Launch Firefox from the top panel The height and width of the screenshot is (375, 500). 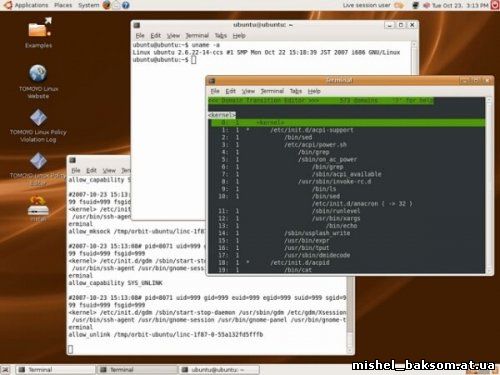pyautogui.click(x=106, y=5)
